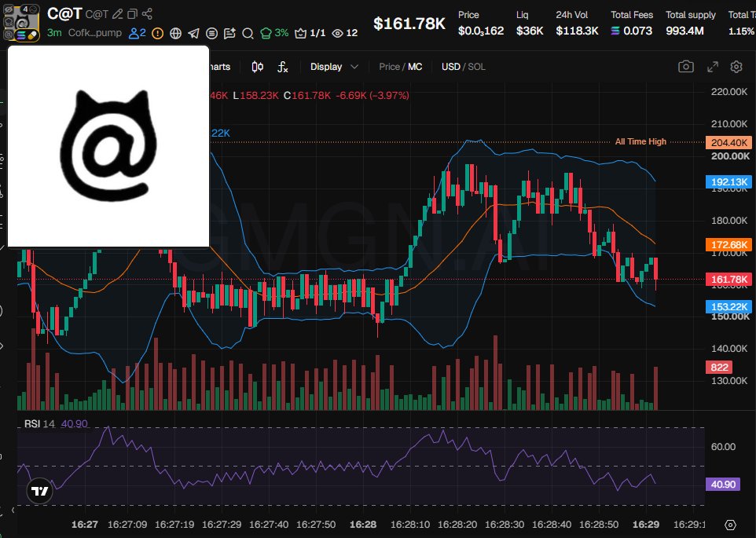Image resolution: width=756 pixels, height=538 pixels.
Task: Click the 16:28 time axis label
Action: point(363,525)
